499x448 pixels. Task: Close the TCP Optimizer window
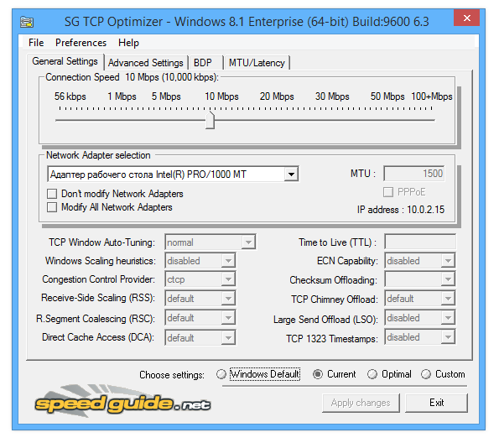pyautogui.click(x=466, y=18)
